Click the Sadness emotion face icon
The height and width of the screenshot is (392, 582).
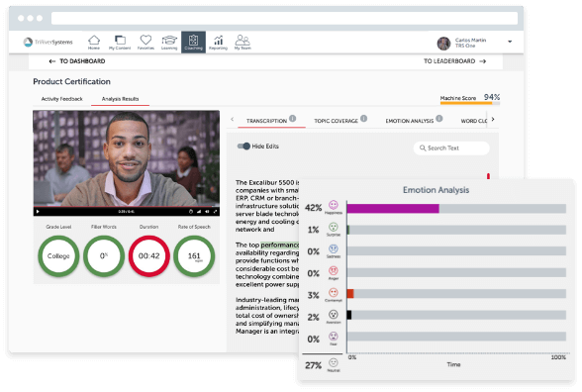tap(334, 248)
